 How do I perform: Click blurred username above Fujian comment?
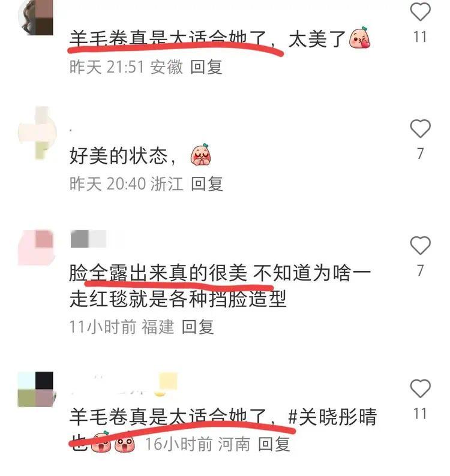[x=88, y=239]
